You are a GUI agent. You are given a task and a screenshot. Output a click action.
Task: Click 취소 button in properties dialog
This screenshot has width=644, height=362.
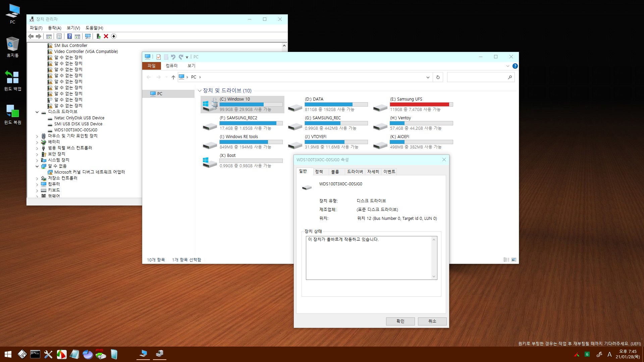point(432,321)
